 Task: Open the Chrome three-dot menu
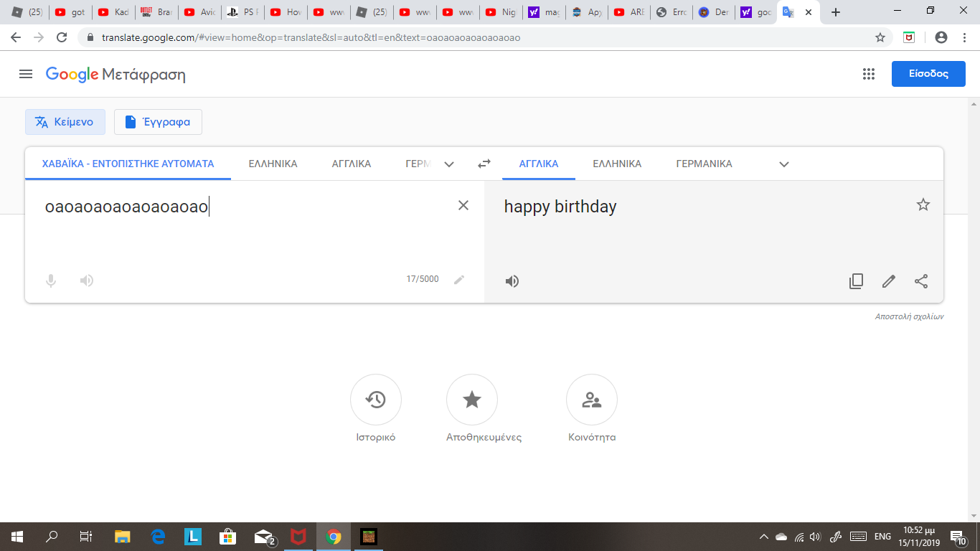964,37
